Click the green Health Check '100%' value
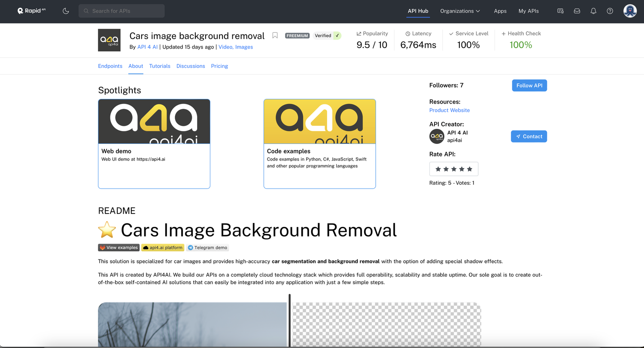644x348 pixels. click(521, 45)
